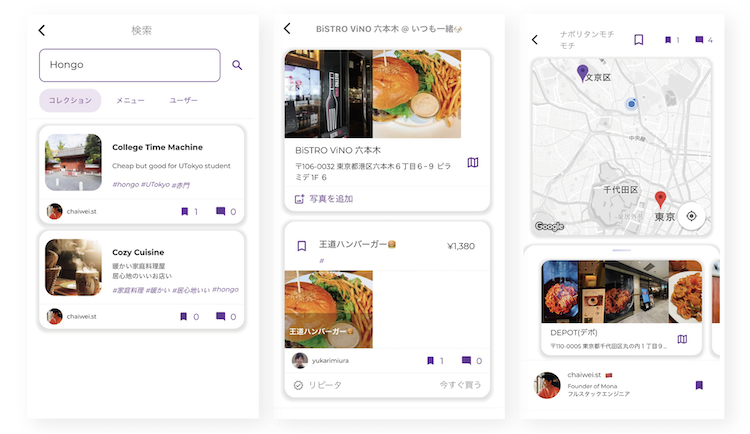Image resolution: width=750 pixels, height=434 pixels.
Task: Comment icon on 王道ハンバーガー card
Action: click(x=466, y=360)
